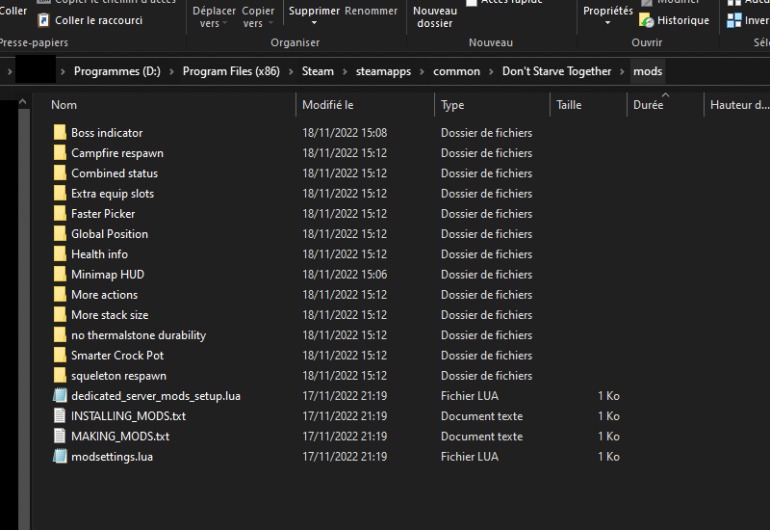Click the INSTALLING_MODS.txt document icon
The image size is (770, 530).
[x=59, y=416]
